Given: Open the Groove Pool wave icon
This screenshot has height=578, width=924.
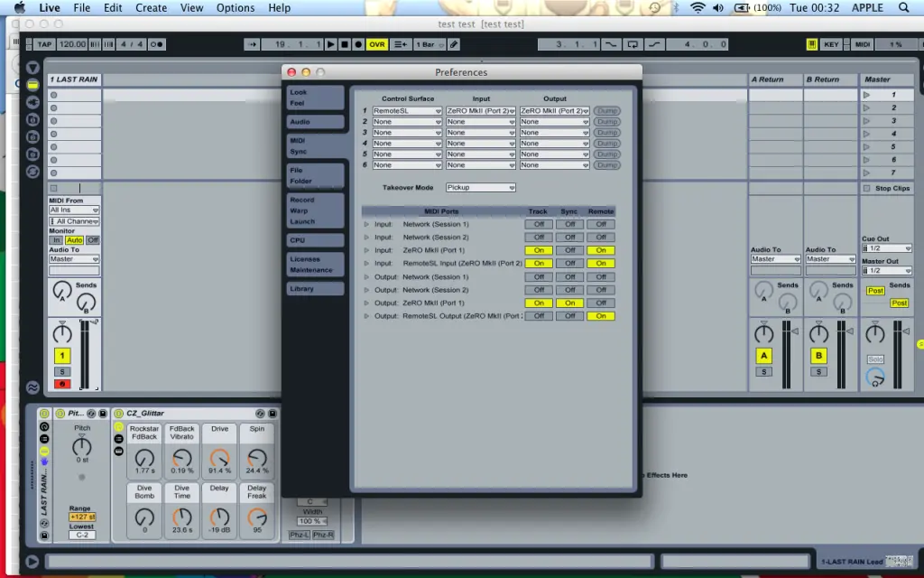Looking at the screenshot, I should point(32,387).
